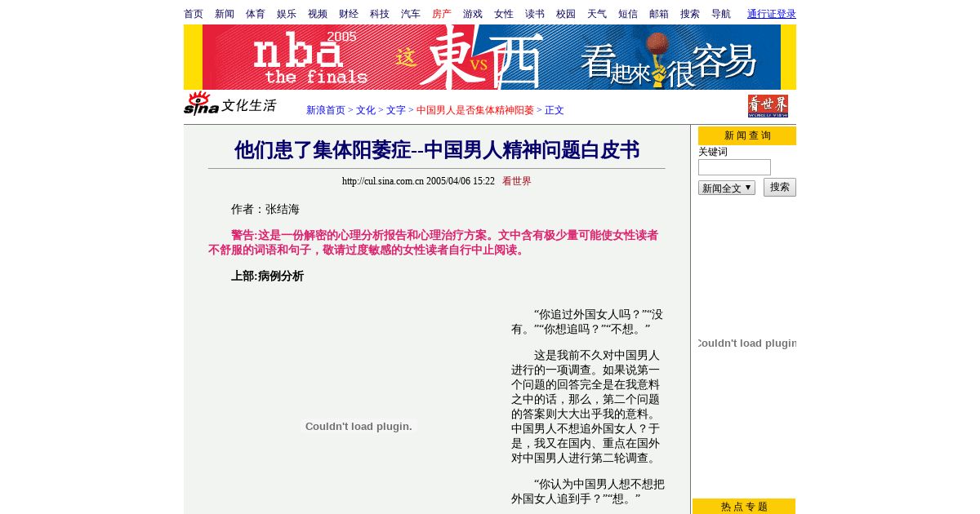Click the 读书 nav link
980x514 pixels.
pos(535,14)
